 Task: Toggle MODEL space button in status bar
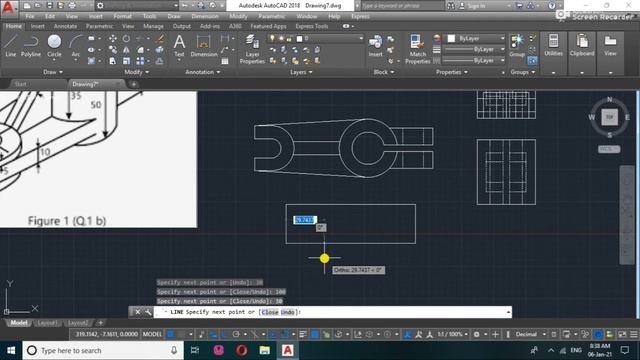point(152,334)
